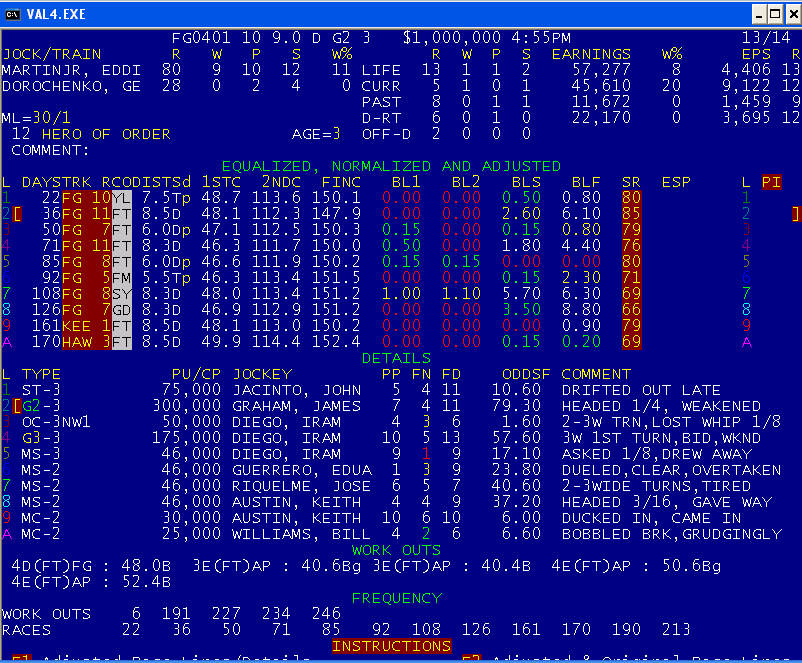Click comment BOBBLED BRK,GRUDGINGLY

tap(672, 534)
